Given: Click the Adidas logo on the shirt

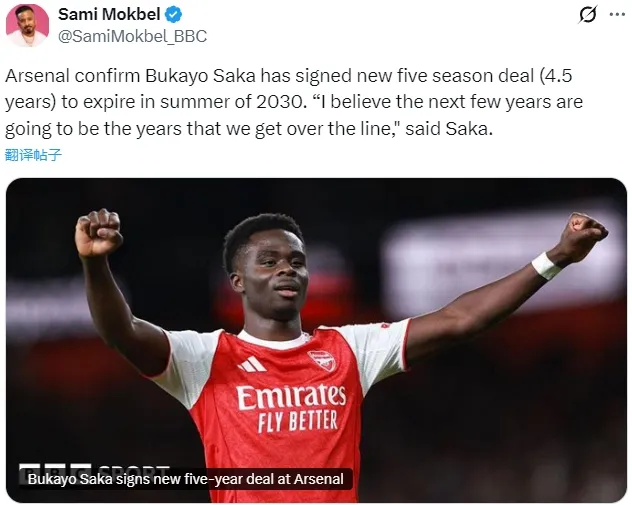Looking at the screenshot, I should tap(252, 364).
